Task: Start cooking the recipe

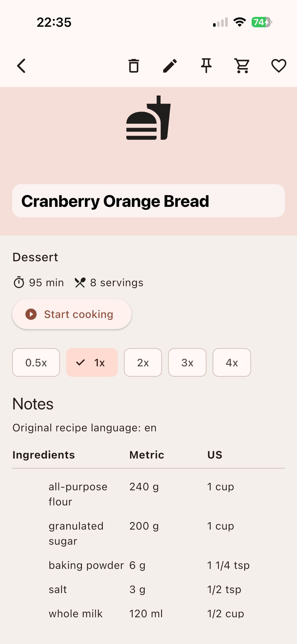Action: pos(72,314)
